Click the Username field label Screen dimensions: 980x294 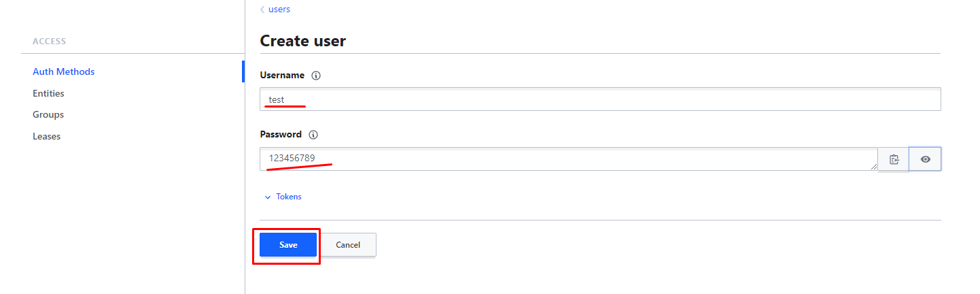tap(282, 76)
